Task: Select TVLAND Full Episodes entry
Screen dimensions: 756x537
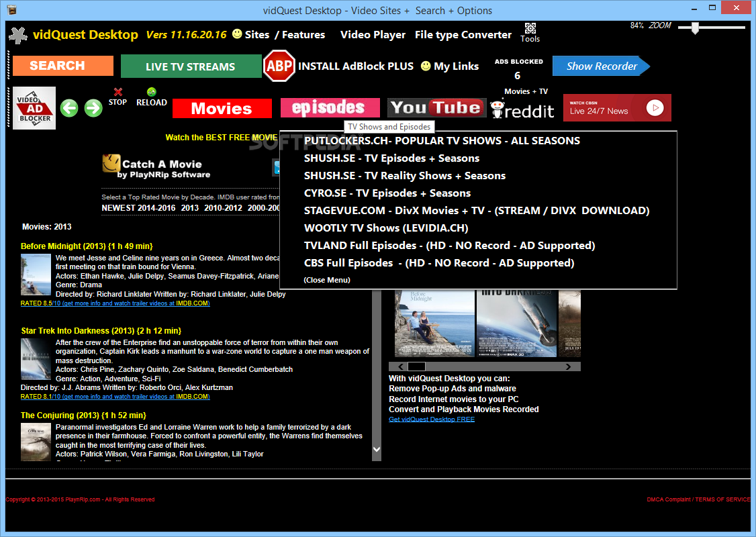Action: 449,246
